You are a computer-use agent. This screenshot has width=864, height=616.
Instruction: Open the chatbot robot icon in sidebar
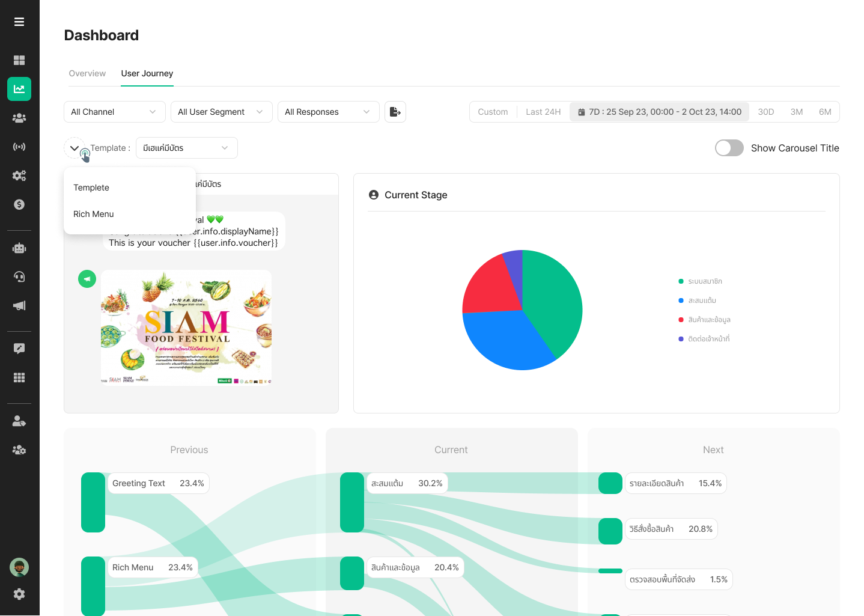coord(19,248)
